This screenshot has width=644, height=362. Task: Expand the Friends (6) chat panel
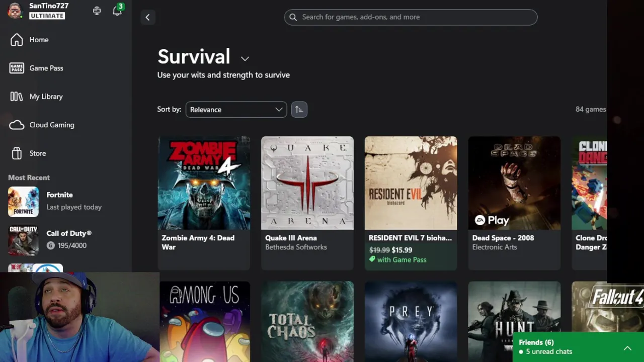[x=627, y=348]
